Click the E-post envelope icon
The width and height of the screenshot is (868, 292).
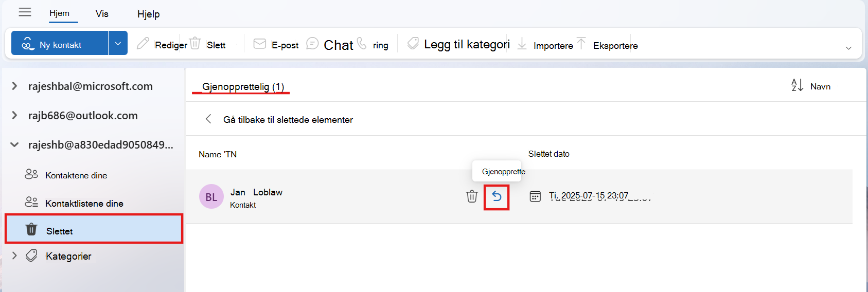(x=260, y=44)
